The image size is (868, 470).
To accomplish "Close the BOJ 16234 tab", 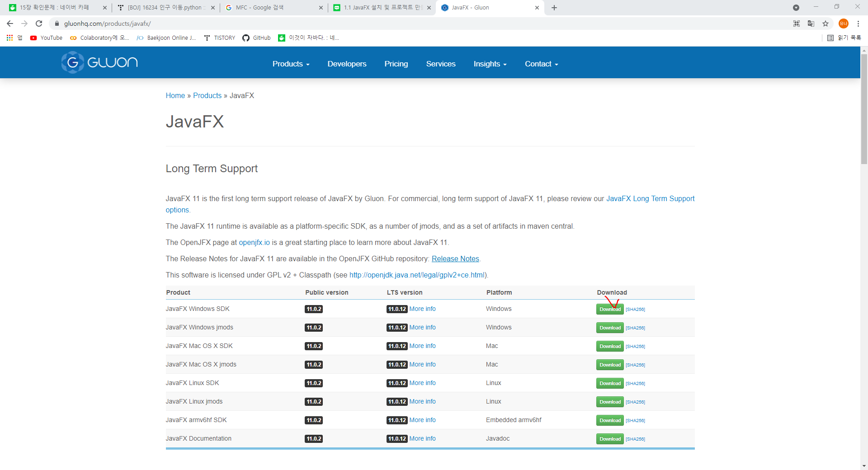I will tap(213, 8).
